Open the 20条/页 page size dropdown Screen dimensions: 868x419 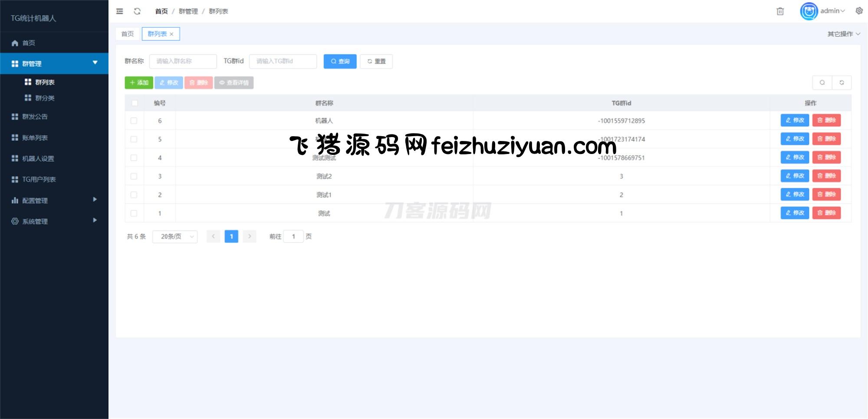[x=175, y=236]
